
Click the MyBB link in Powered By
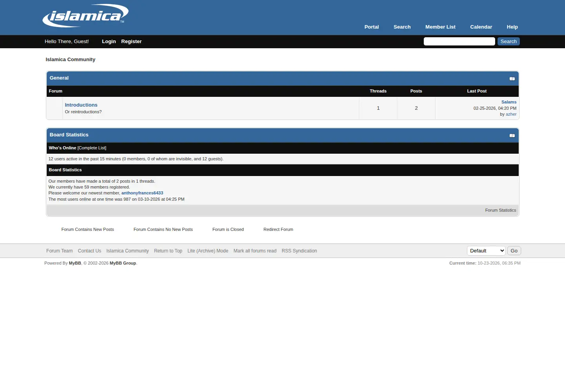click(75, 263)
